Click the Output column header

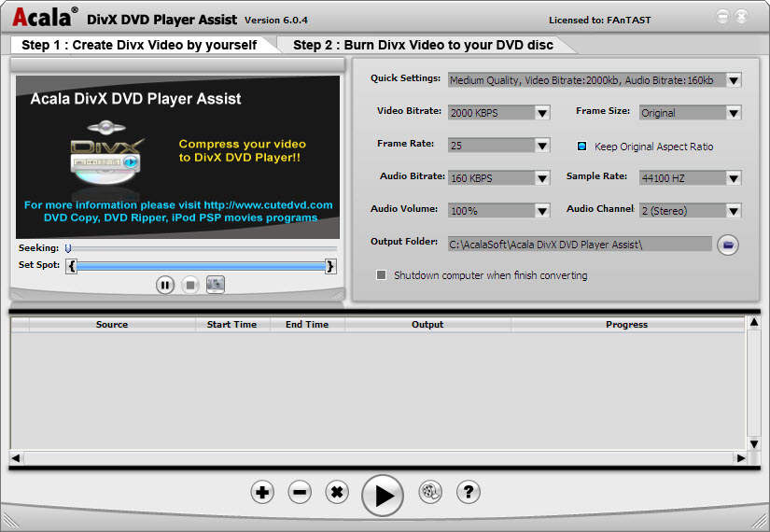pos(427,324)
